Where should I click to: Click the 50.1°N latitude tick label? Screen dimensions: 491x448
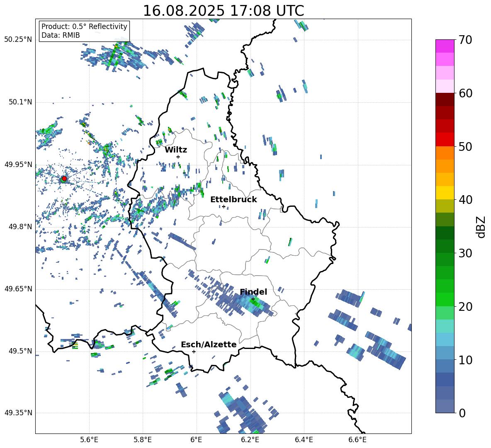pos(20,102)
